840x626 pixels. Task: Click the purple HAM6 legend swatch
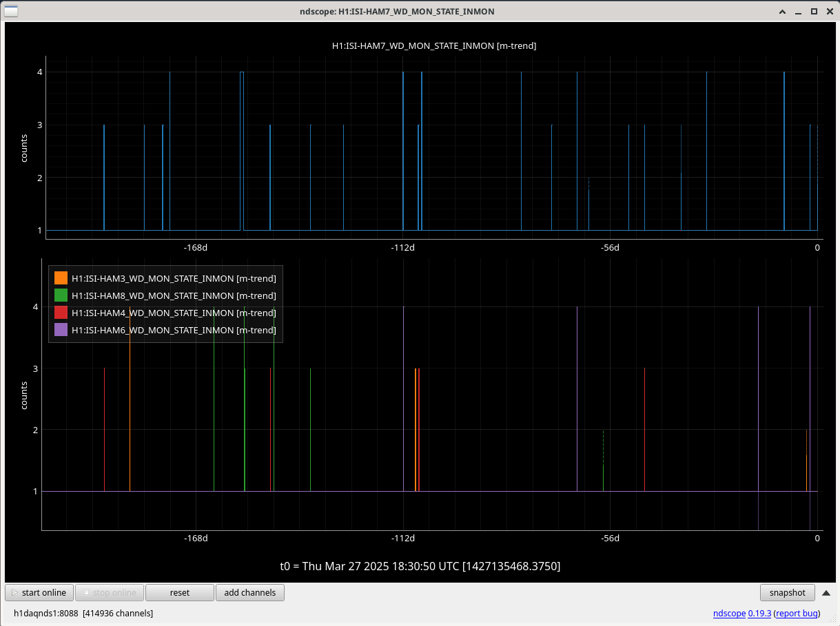tap(61, 330)
